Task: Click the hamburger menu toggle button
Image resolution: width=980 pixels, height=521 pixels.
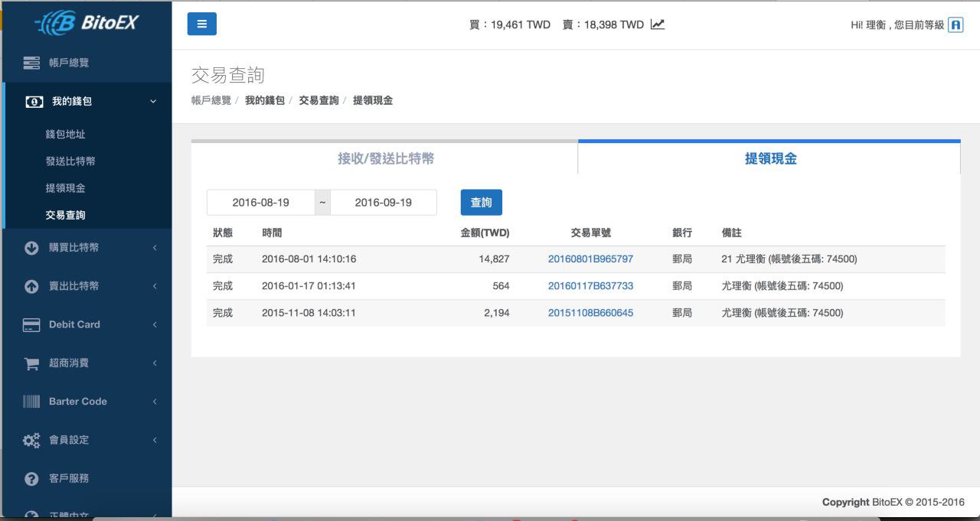Action: coord(201,24)
